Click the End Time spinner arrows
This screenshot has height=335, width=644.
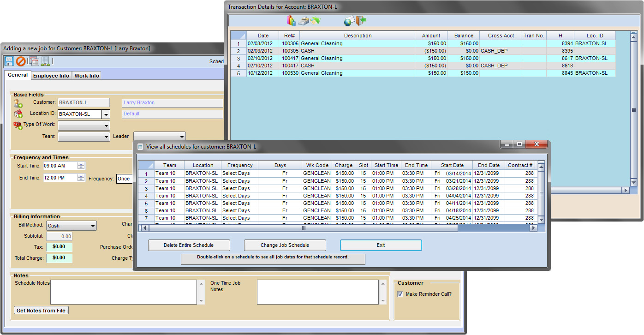(x=81, y=178)
